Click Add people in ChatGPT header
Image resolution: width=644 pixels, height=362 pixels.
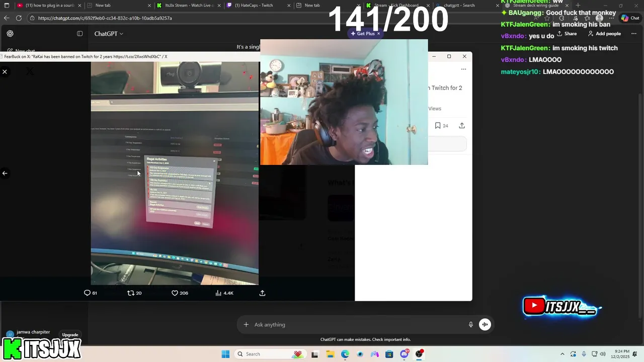(x=604, y=34)
